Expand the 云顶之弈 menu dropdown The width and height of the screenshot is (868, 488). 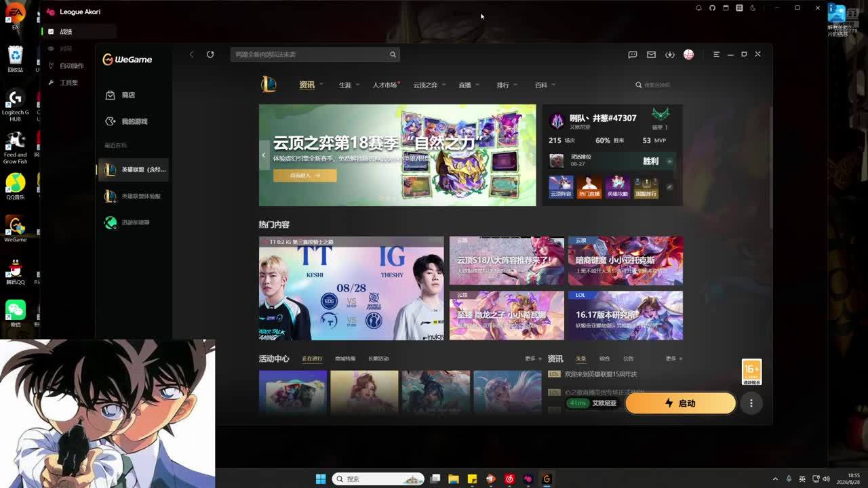click(443, 85)
